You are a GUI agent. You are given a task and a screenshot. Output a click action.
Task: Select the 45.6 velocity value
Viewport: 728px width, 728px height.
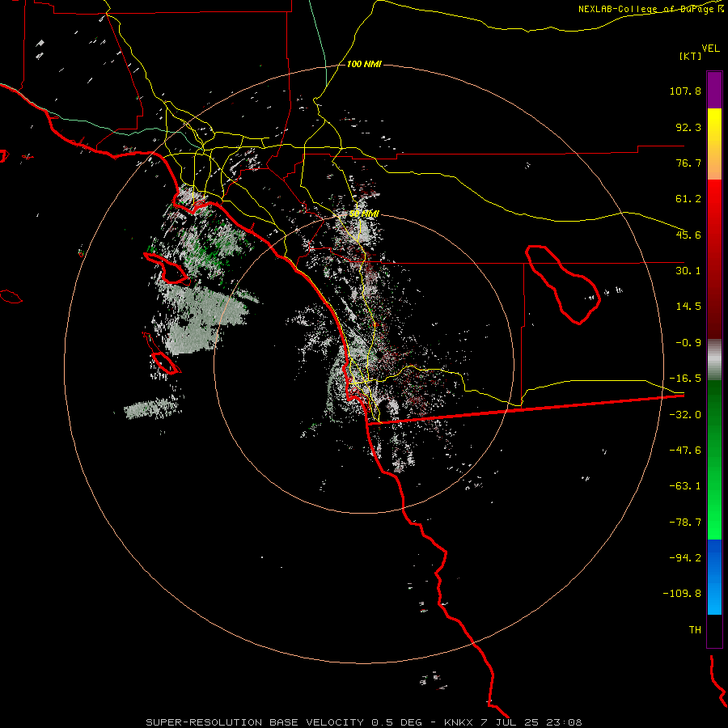tap(688, 235)
